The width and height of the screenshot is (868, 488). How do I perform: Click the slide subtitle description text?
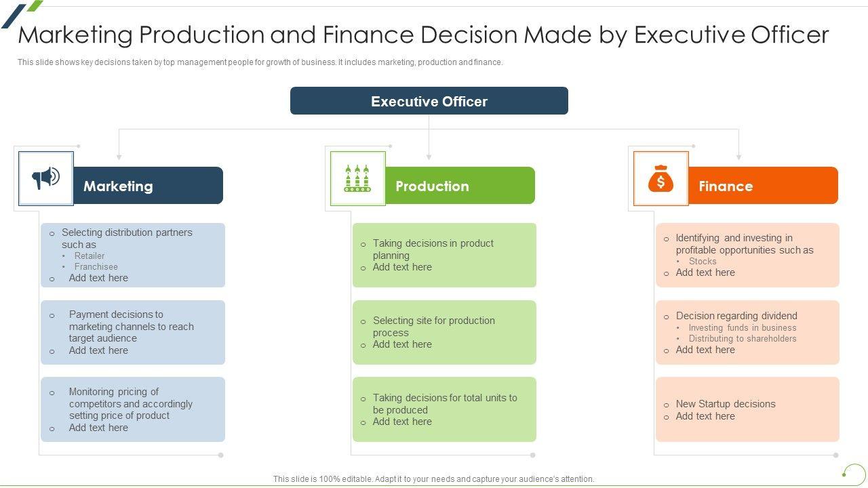[260, 62]
